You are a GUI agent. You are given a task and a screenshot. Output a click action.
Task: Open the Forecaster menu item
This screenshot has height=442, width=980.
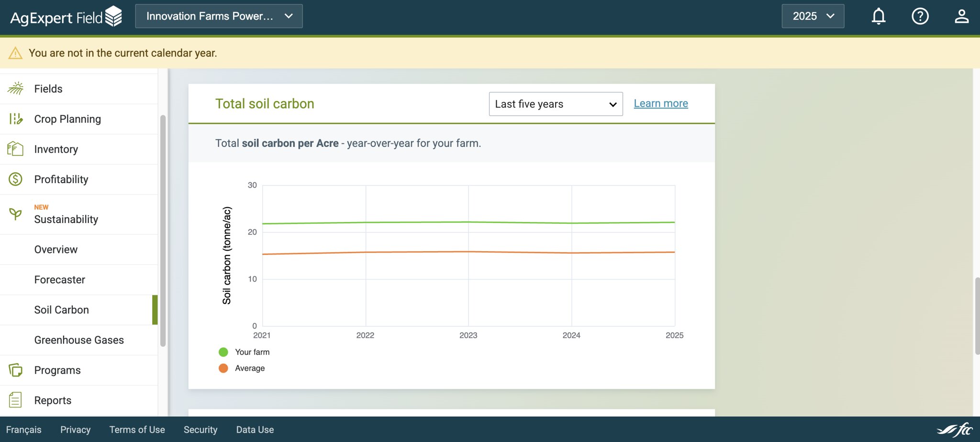[x=79, y=280]
